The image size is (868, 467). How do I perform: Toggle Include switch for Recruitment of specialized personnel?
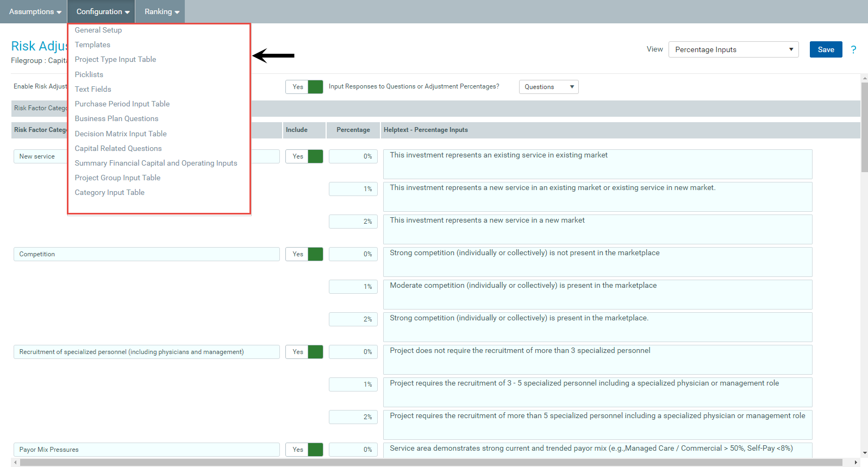click(x=304, y=352)
